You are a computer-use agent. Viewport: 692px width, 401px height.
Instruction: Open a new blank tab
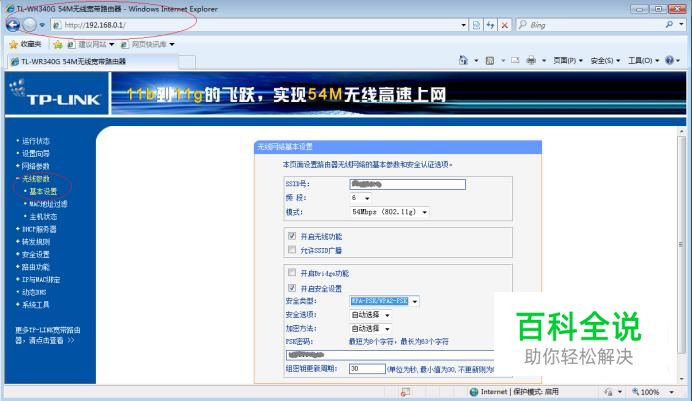(187, 62)
